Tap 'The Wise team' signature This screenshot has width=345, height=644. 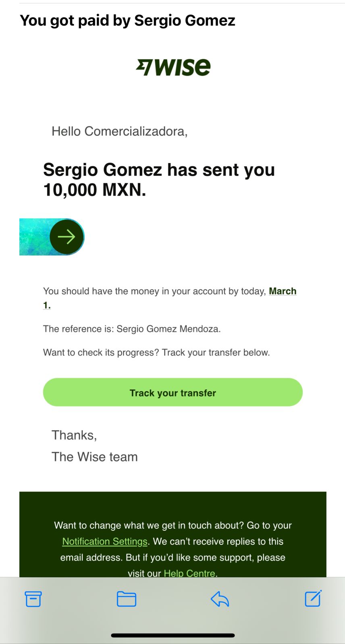95,457
